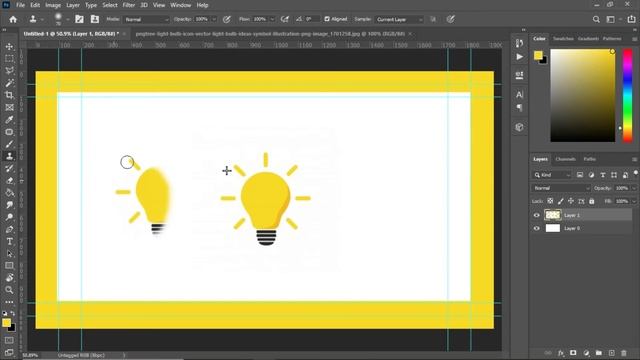The image size is (640, 360).
Task: Select the Crop tool
Action: click(x=9, y=95)
